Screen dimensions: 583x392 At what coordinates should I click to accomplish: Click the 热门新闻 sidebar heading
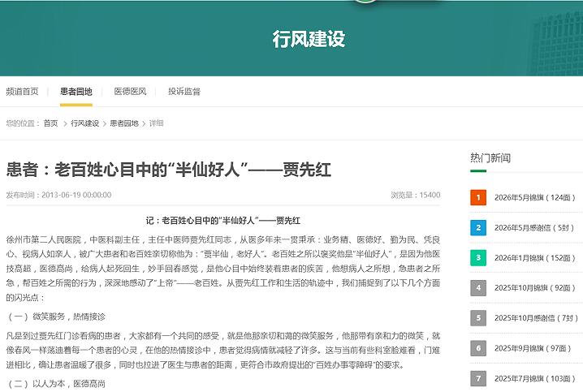coord(490,158)
